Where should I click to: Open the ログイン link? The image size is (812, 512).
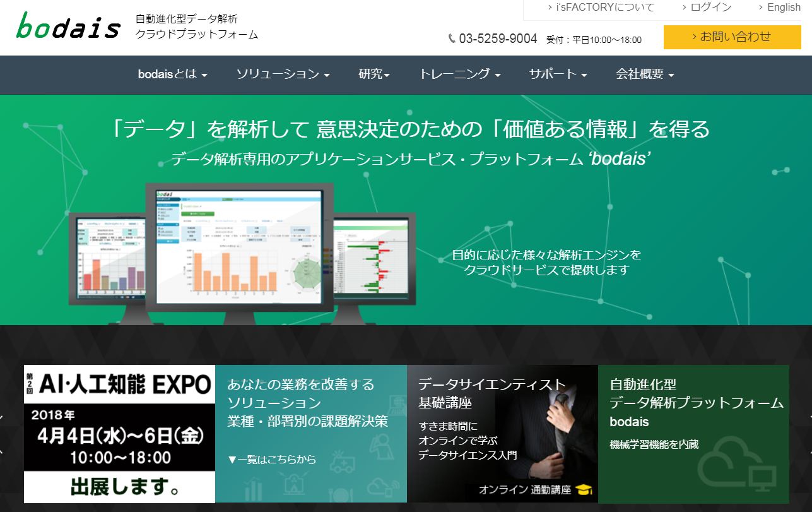tap(707, 8)
